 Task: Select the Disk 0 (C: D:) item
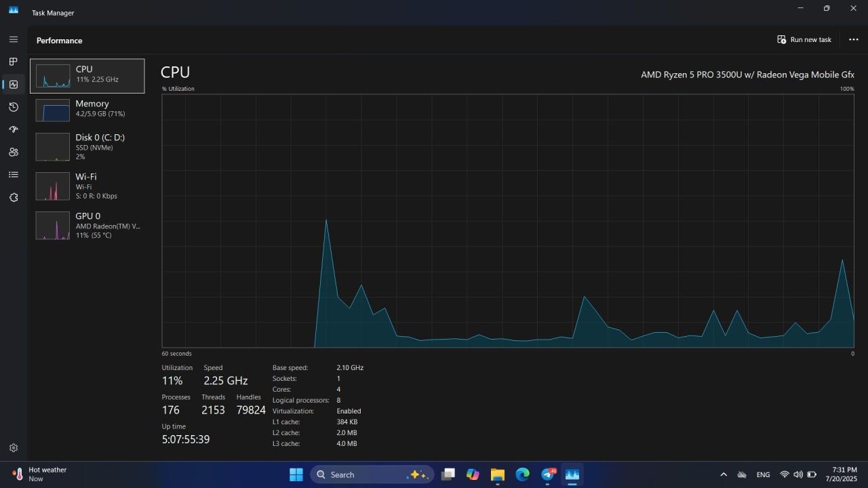tap(87, 146)
